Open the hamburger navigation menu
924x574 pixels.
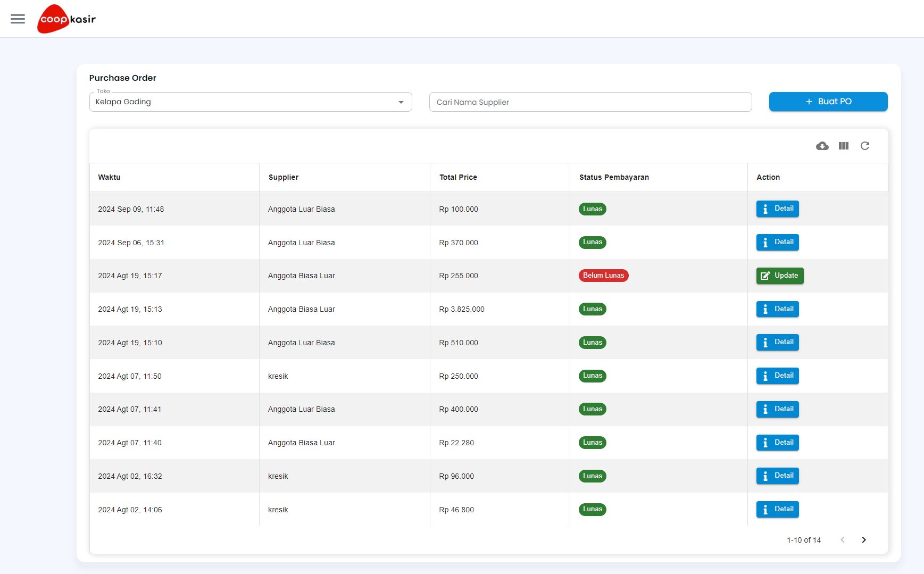(18, 19)
